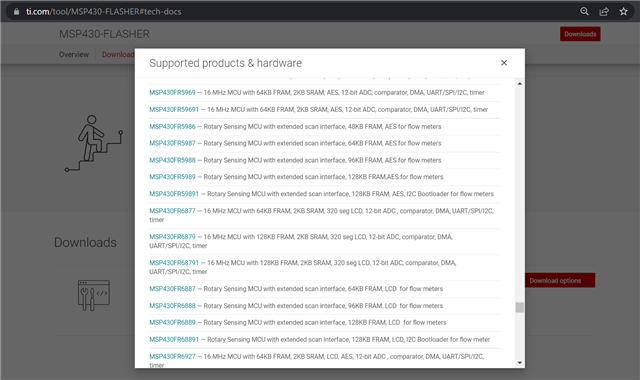This screenshot has width=640, height=380.
Task: Click the dialog scrollbar thumb
Action: [520, 307]
